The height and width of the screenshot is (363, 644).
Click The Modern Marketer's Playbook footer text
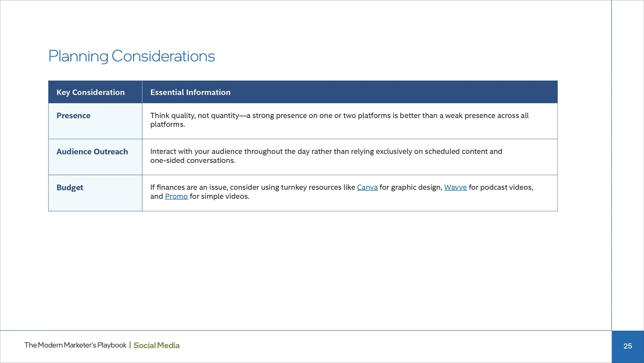coord(75,345)
